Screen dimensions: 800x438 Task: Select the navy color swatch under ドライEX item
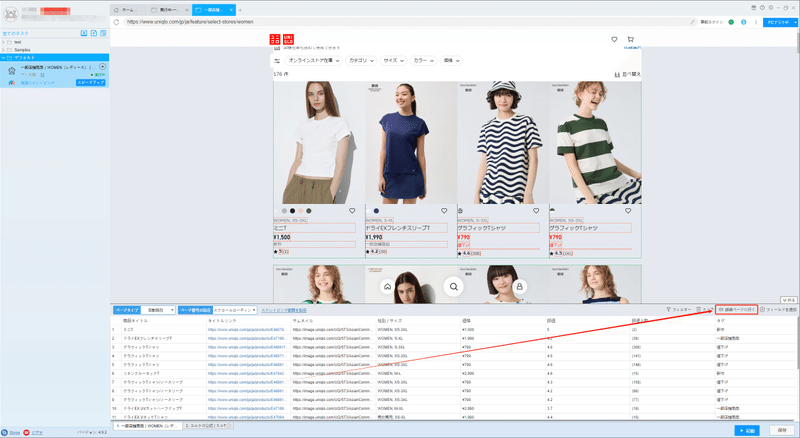pyautogui.click(x=376, y=211)
